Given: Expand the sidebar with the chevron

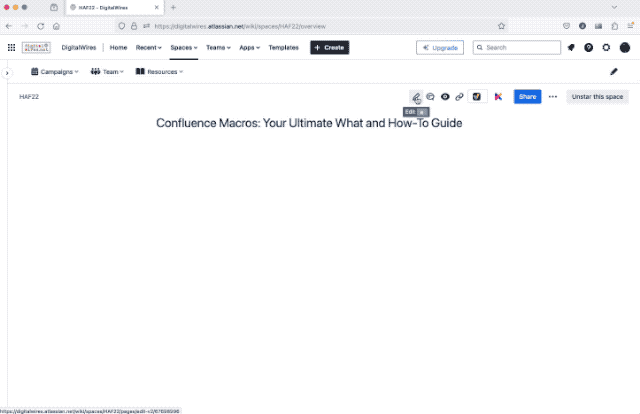Looking at the screenshot, I should (7, 73).
